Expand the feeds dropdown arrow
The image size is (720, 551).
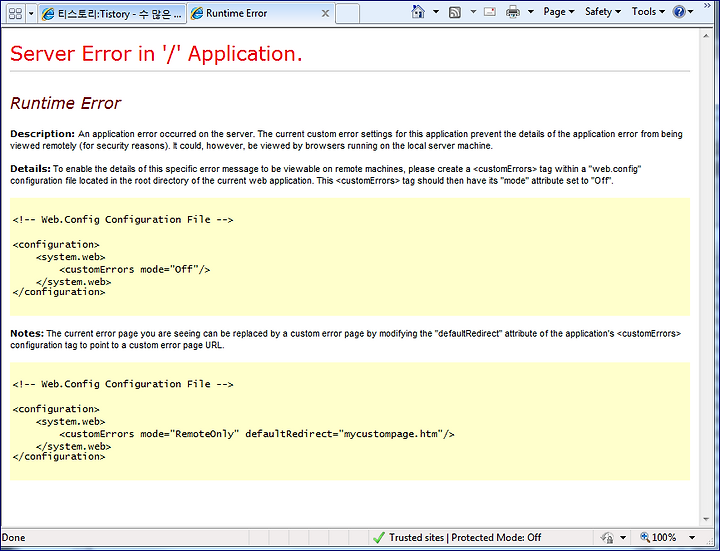click(x=473, y=12)
